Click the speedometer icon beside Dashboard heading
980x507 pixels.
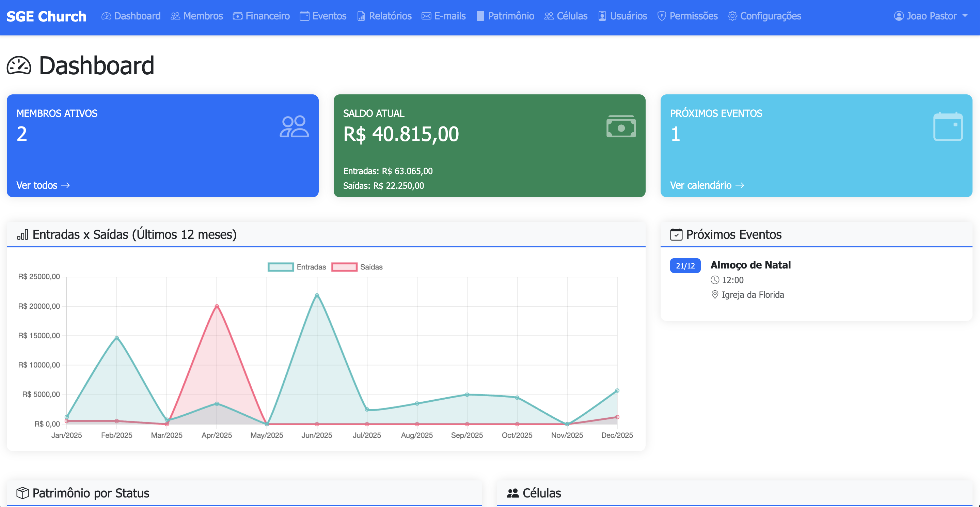pos(19,65)
